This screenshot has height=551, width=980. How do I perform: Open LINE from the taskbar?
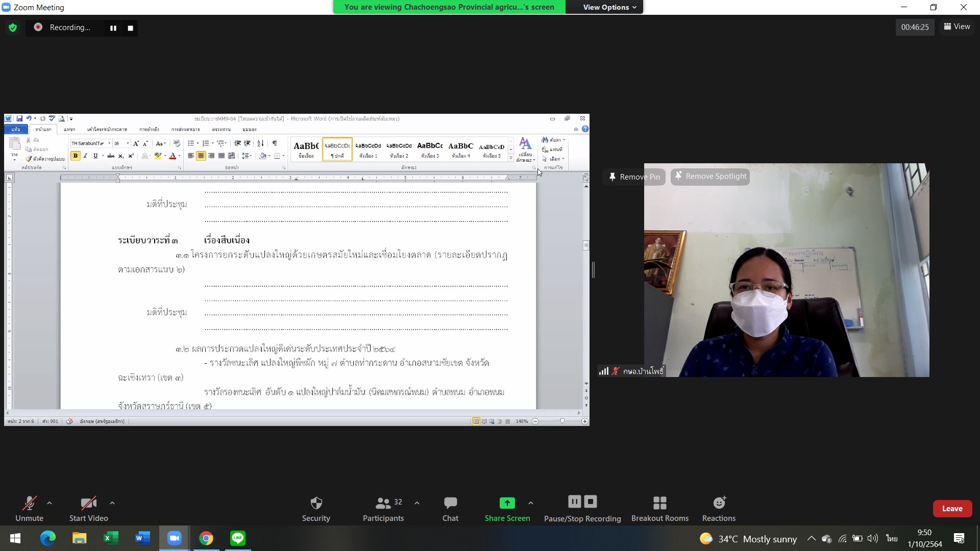pyautogui.click(x=238, y=538)
